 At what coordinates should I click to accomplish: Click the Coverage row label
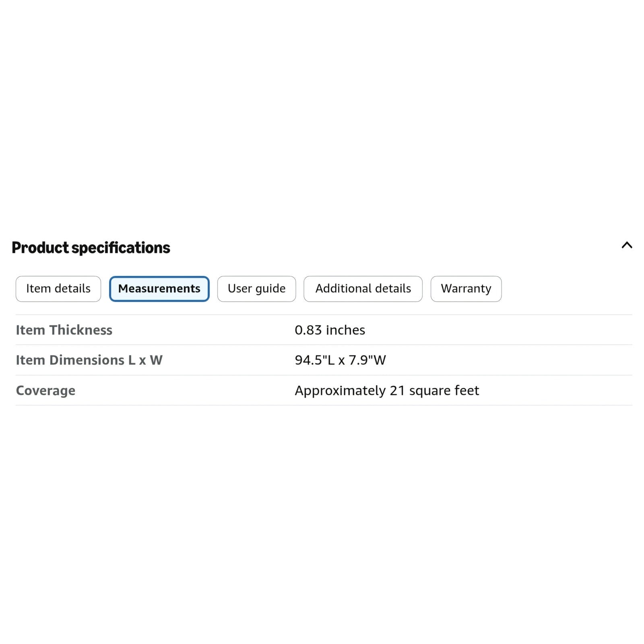[x=45, y=390]
